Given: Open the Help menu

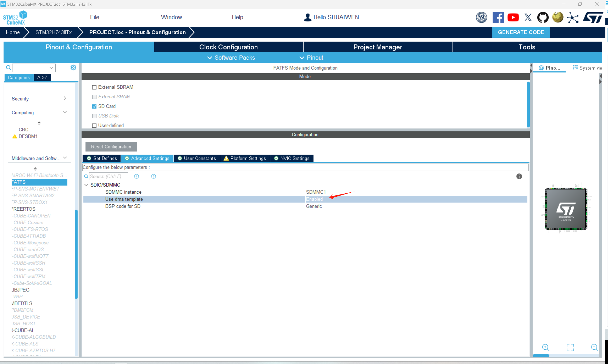Looking at the screenshot, I should 237,17.
